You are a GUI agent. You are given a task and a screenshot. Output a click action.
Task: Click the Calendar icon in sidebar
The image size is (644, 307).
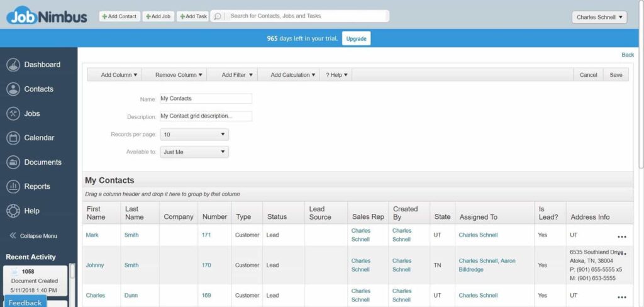[x=13, y=138]
